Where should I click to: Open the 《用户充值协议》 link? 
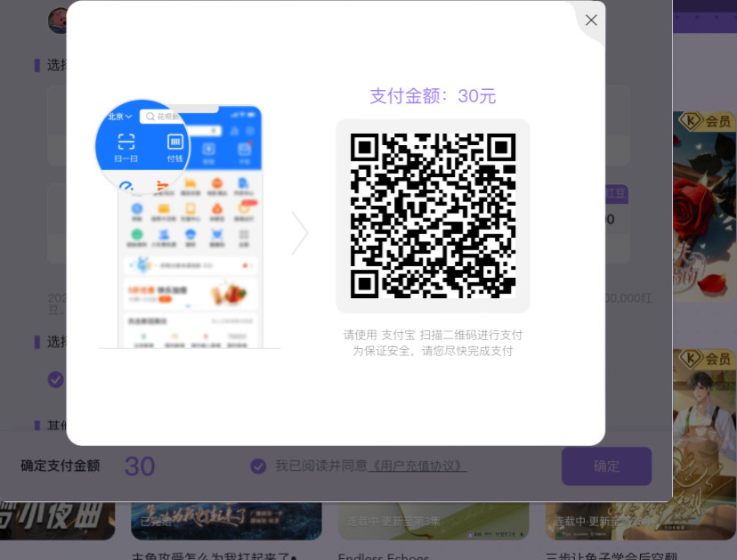pos(417,466)
